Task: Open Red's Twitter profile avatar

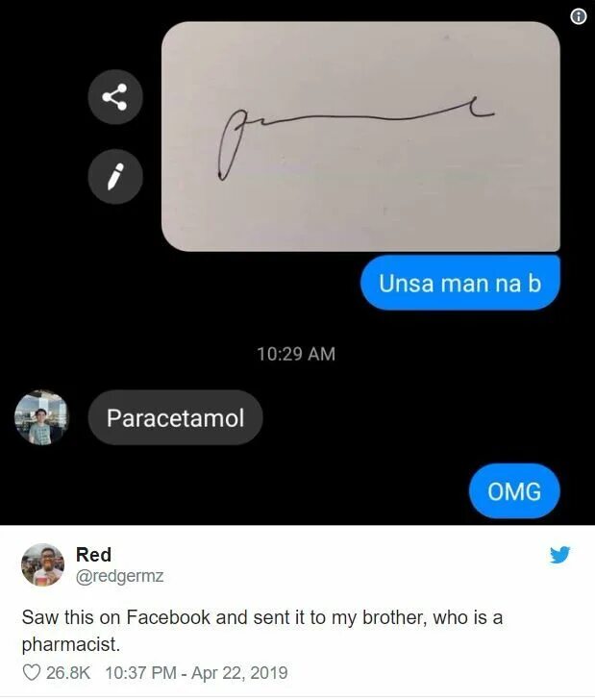Action: [43, 564]
